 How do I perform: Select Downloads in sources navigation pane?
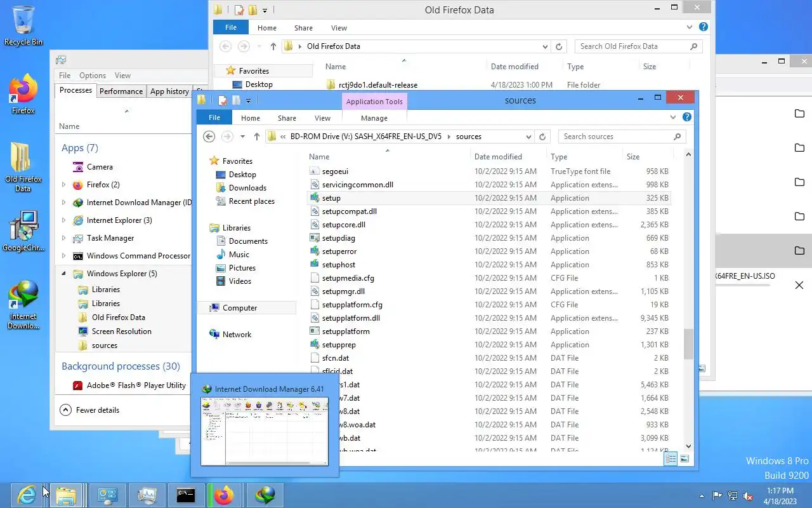247,188
